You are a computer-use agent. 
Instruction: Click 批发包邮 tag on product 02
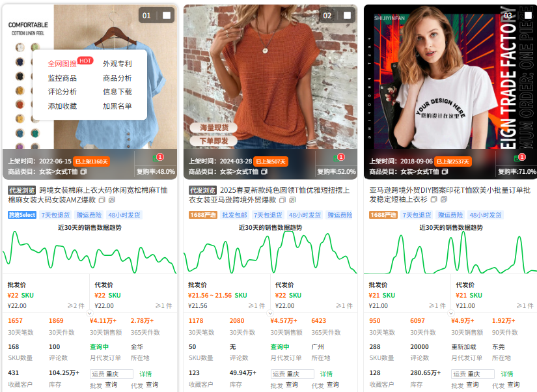234,215
